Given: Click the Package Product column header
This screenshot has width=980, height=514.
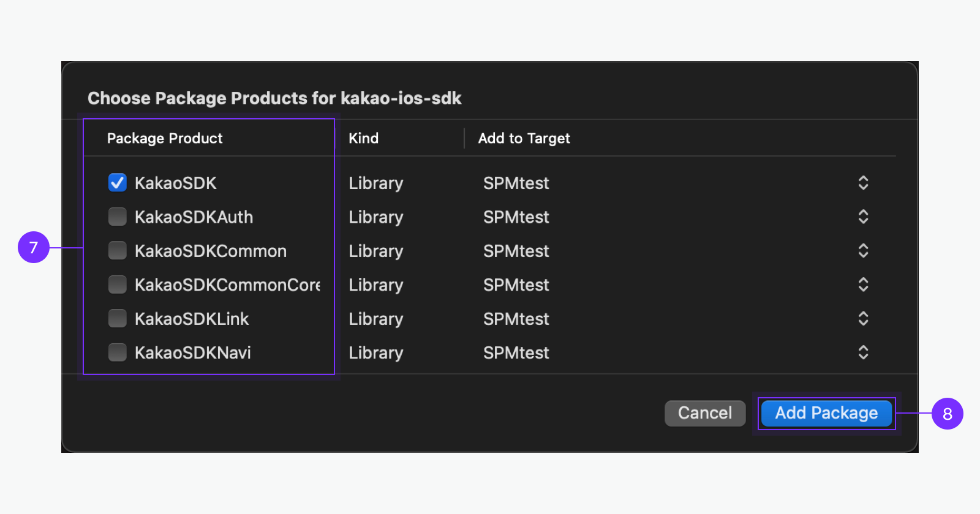Looking at the screenshot, I should click(165, 138).
